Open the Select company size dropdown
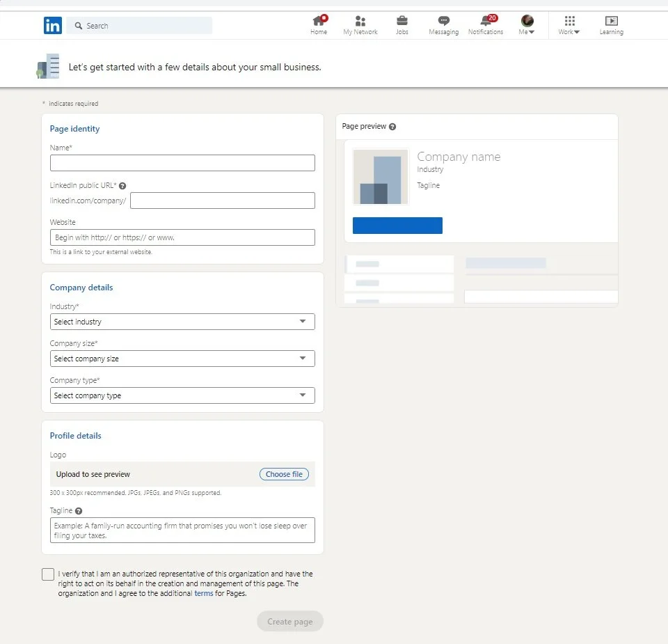 tap(182, 359)
